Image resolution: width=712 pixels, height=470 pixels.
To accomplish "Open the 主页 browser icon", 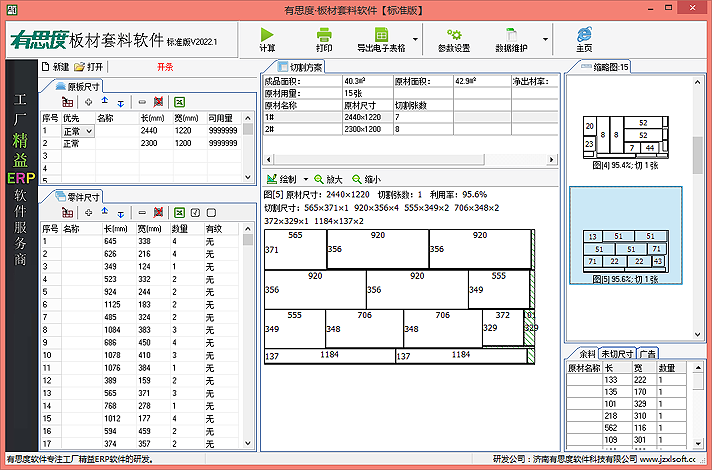I will 584,35.
